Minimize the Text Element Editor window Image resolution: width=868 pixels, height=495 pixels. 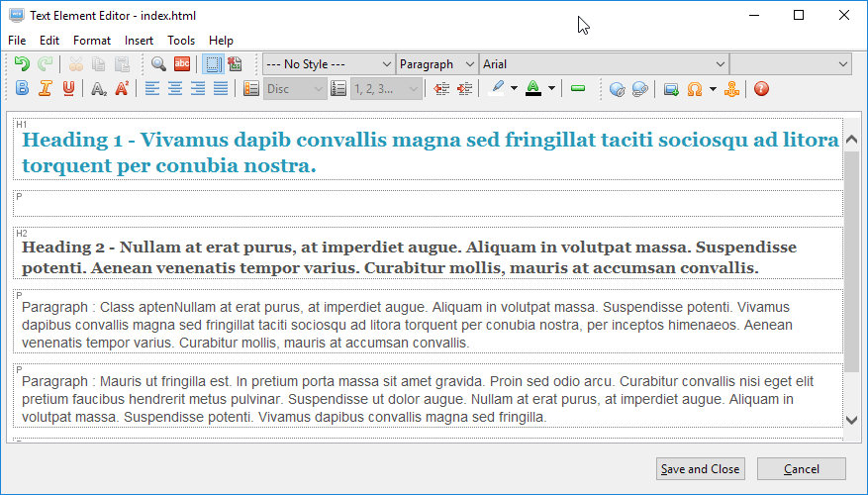coord(753,15)
